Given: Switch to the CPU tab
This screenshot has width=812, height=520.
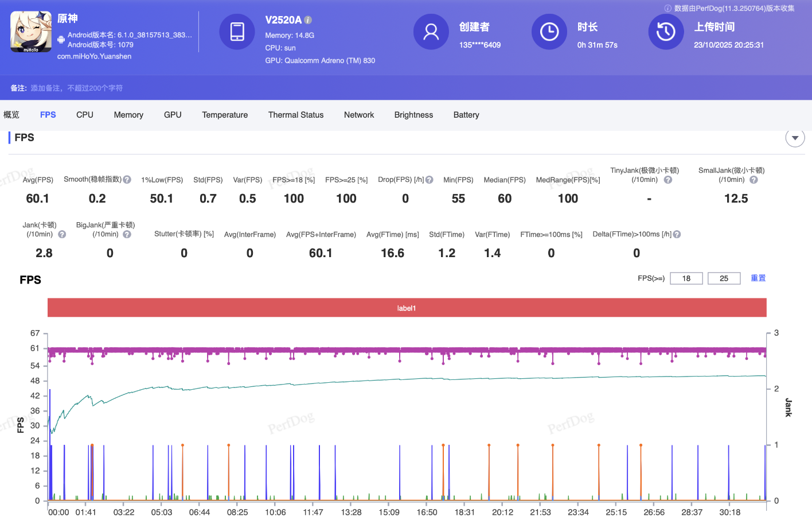Looking at the screenshot, I should tap(85, 115).
